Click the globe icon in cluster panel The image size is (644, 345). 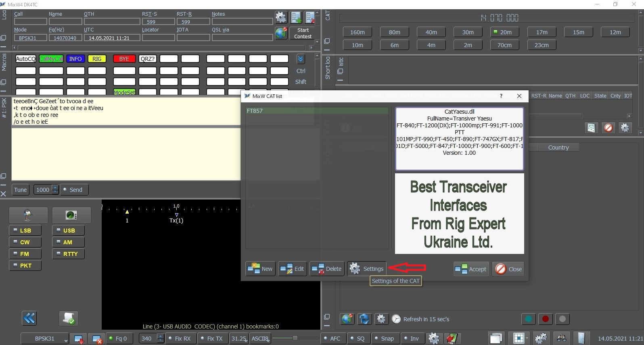pos(347,319)
